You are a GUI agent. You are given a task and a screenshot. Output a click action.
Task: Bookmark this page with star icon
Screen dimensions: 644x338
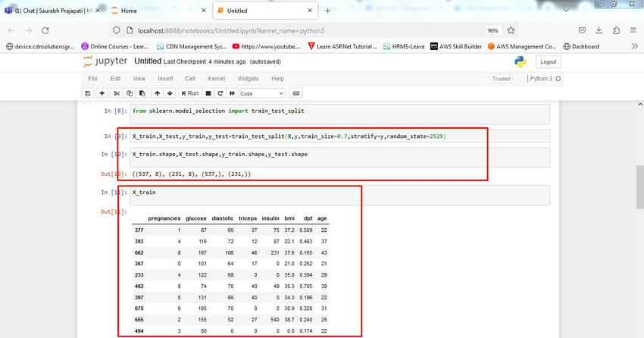(511, 30)
